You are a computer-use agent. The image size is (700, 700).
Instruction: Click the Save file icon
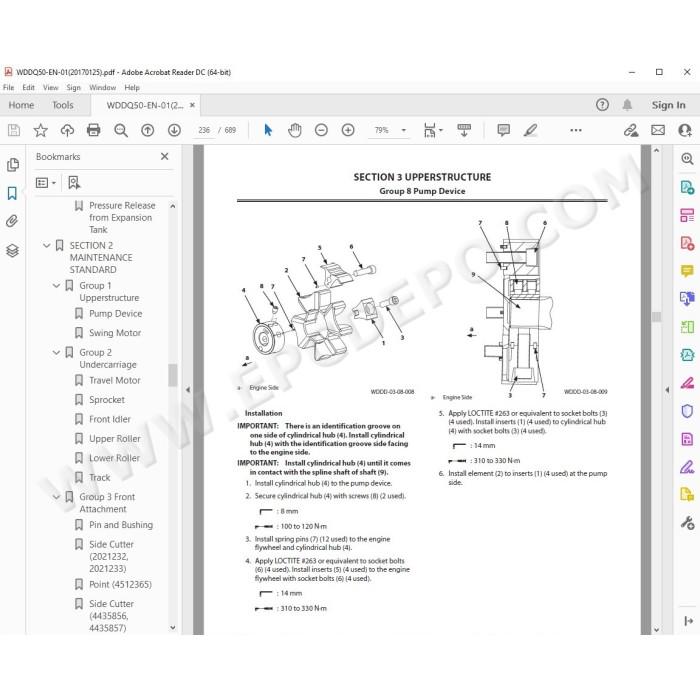(14, 130)
